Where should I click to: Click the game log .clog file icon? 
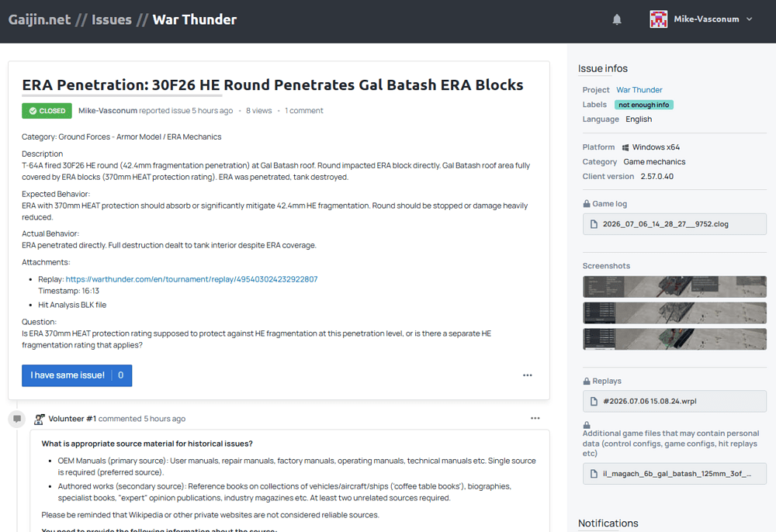[x=594, y=224]
